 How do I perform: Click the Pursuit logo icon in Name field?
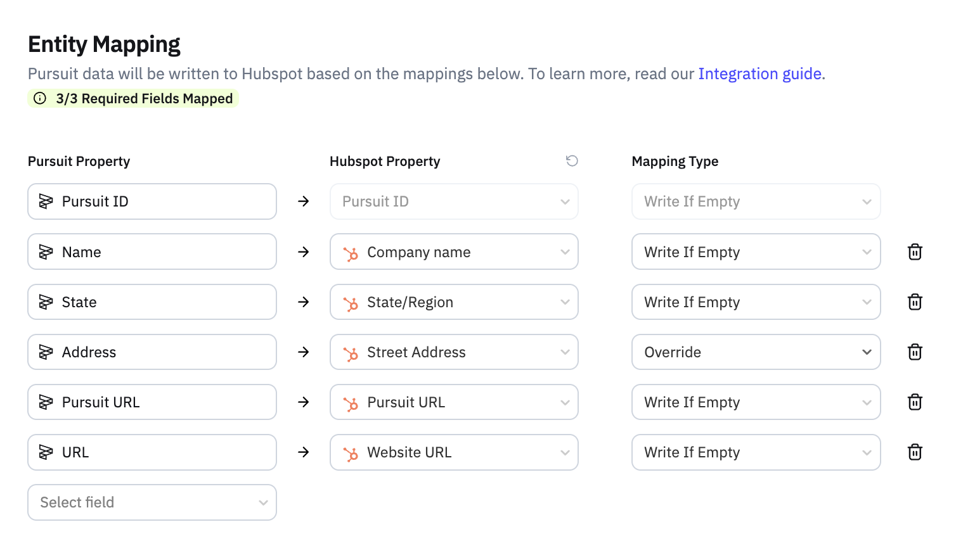[x=46, y=252]
